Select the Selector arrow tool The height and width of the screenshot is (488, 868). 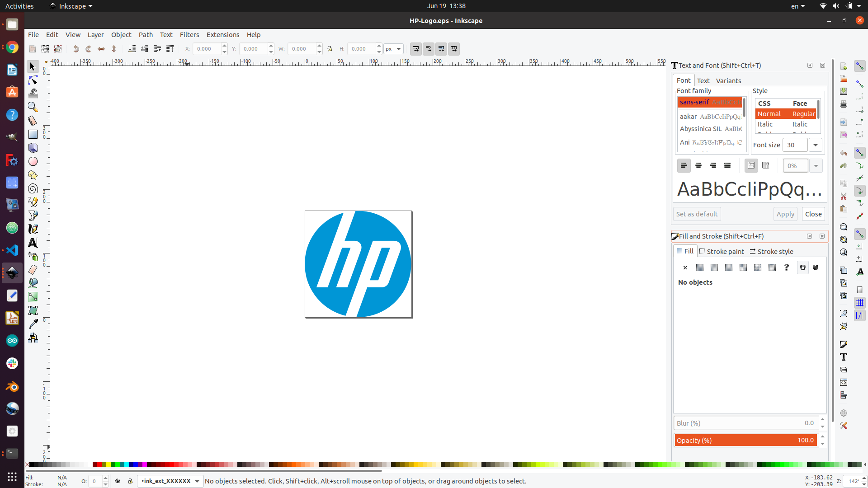33,66
